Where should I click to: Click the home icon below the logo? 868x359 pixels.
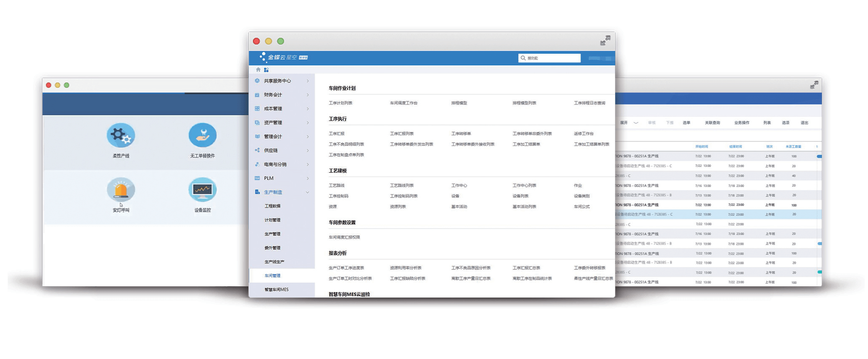click(258, 70)
